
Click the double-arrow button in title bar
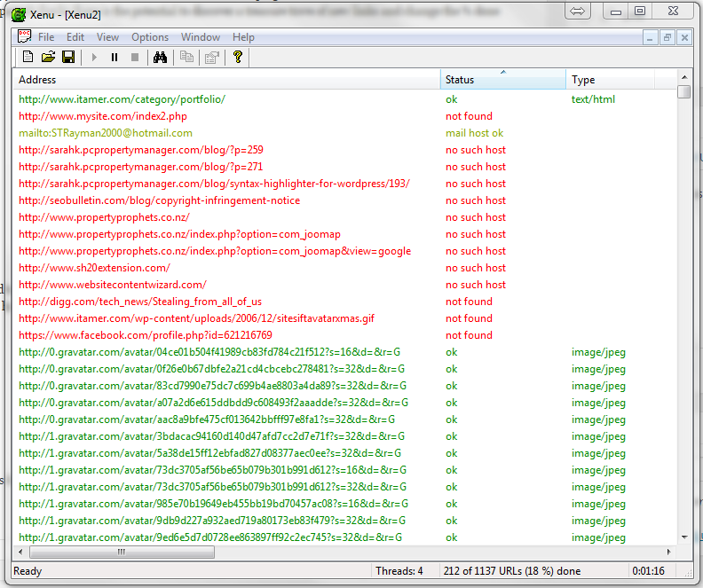[578, 12]
